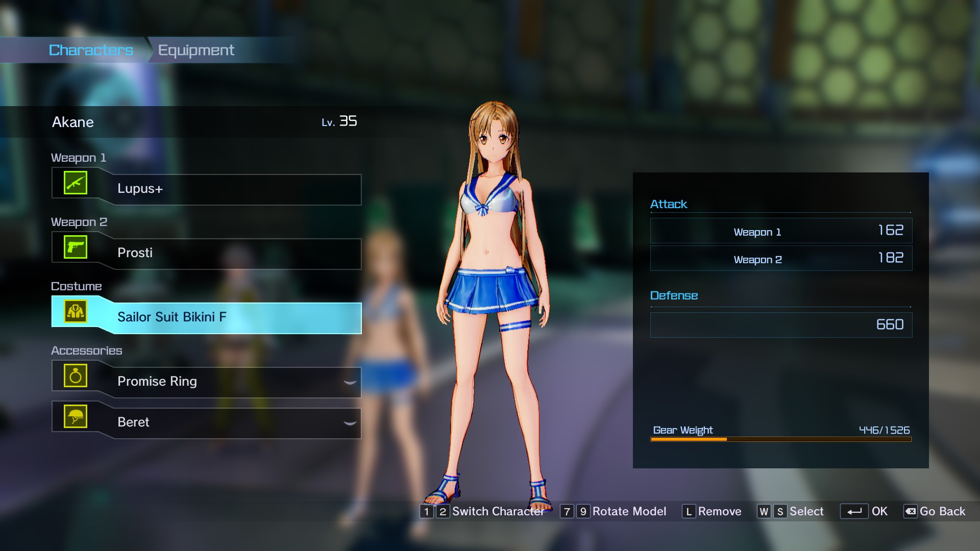Click the Gear Weight progress bar

[780, 439]
